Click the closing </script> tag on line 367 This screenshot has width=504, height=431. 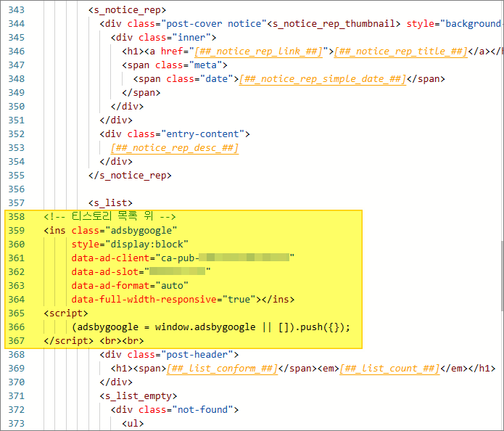click(70, 340)
